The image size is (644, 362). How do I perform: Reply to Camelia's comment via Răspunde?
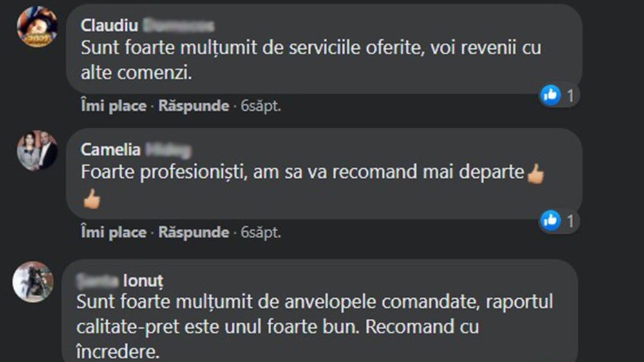(x=194, y=232)
